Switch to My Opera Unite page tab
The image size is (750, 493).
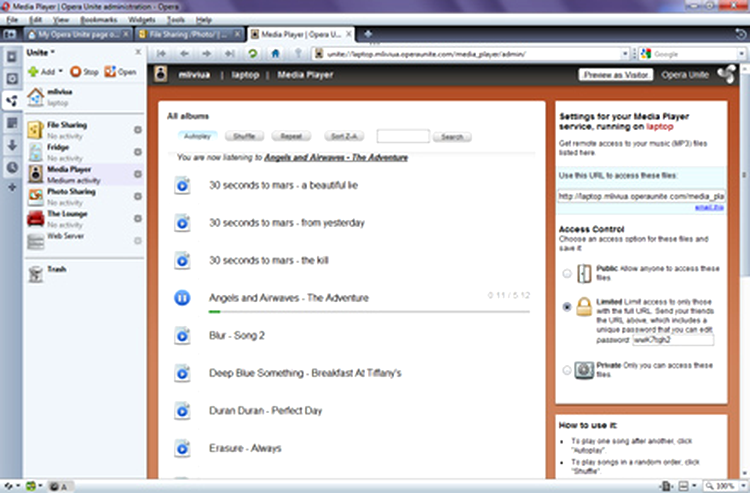coord(78,34)
